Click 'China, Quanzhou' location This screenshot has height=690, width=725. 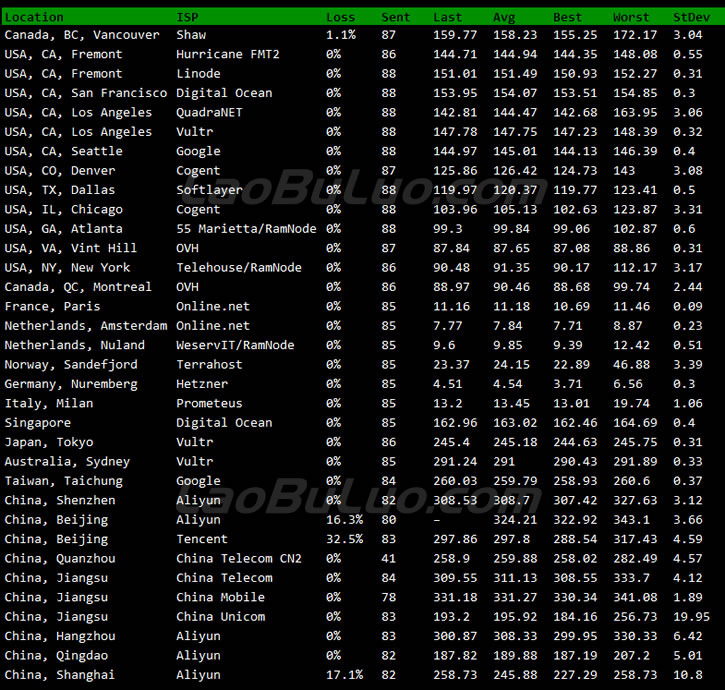click(60, 559)
